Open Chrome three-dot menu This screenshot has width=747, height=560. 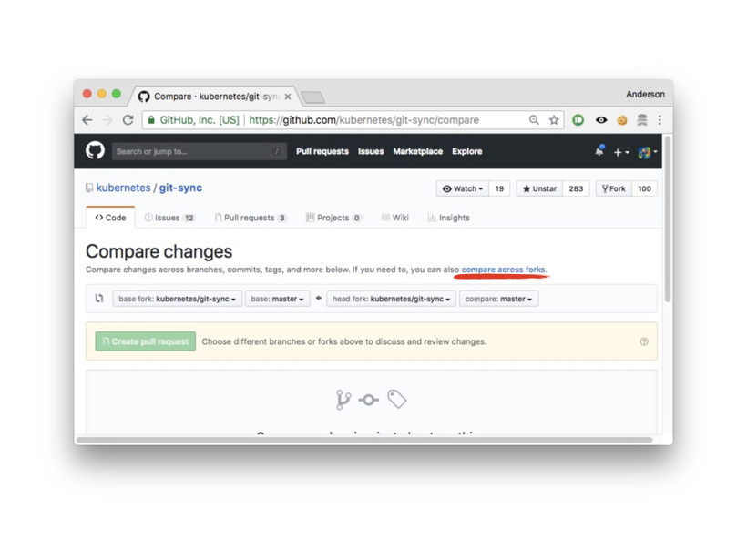[x=660, y=120]
